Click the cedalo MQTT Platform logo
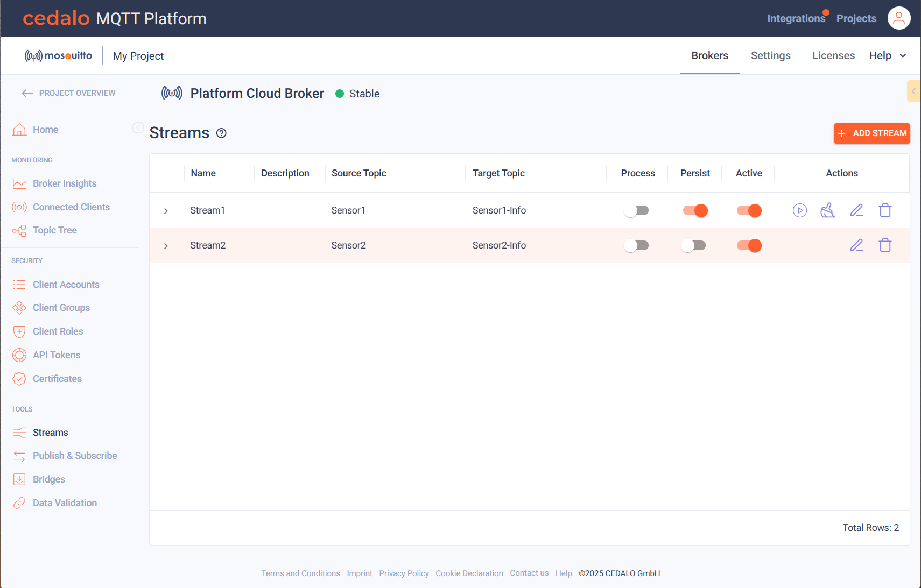This screenshot has height=588, width=921. 115,18
